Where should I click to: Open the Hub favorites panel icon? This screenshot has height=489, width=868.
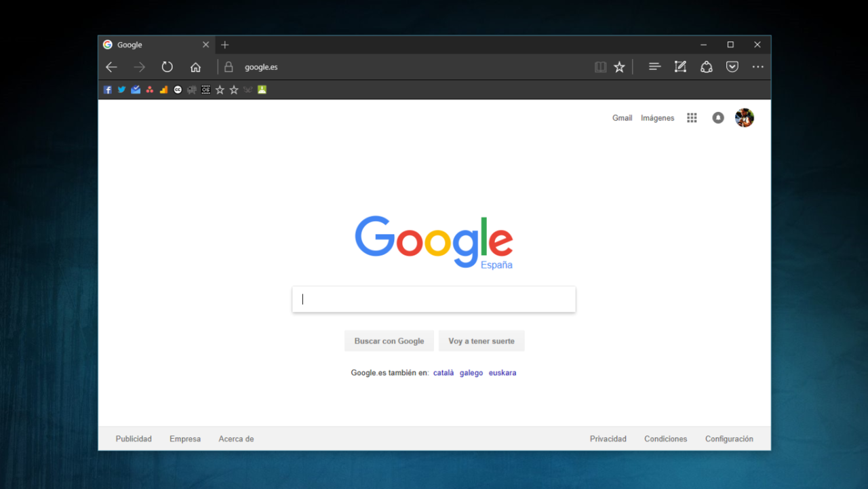(654, 67)
